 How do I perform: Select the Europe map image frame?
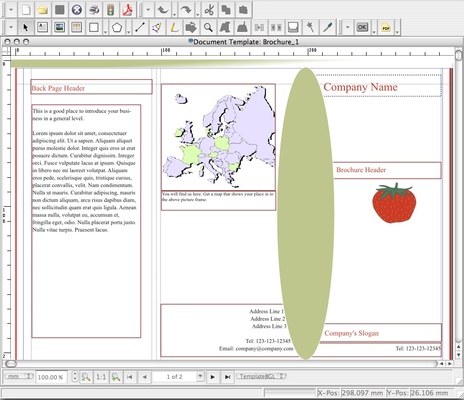pyautogui.click(x=218, y=137)
